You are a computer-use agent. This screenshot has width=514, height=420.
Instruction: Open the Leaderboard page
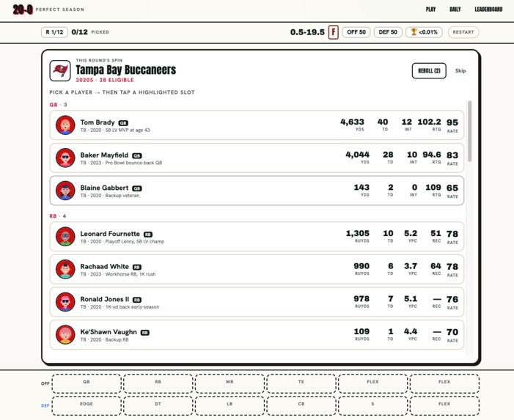point(488,10)
